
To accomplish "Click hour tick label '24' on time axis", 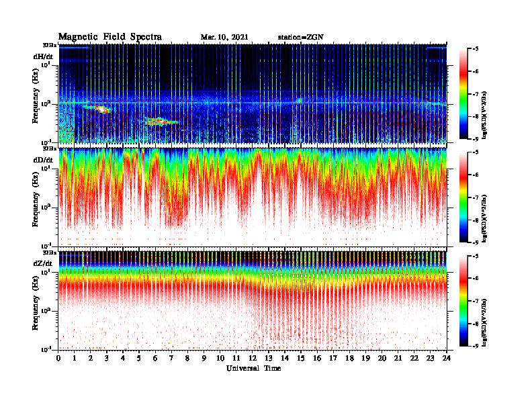I will click(447, 358).
